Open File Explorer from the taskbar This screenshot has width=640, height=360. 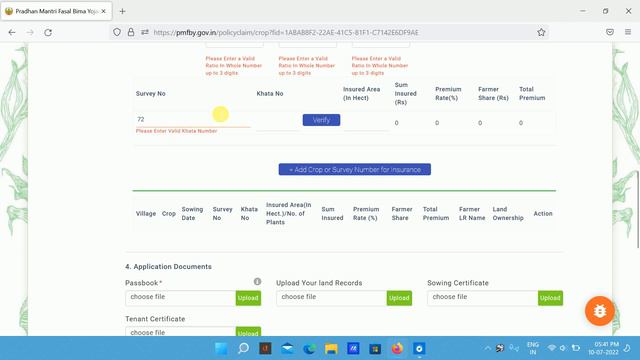331,349
